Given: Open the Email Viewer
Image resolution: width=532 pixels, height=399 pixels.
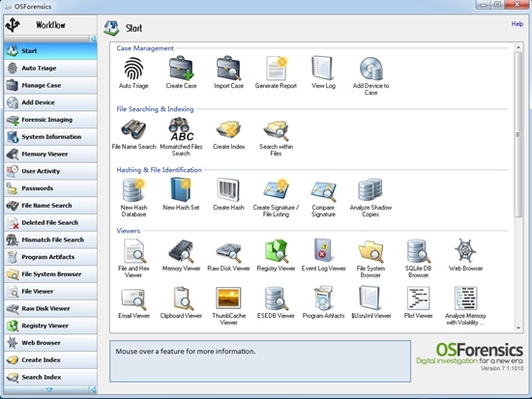Looking at the screenshot, I should tap(133, 299).
